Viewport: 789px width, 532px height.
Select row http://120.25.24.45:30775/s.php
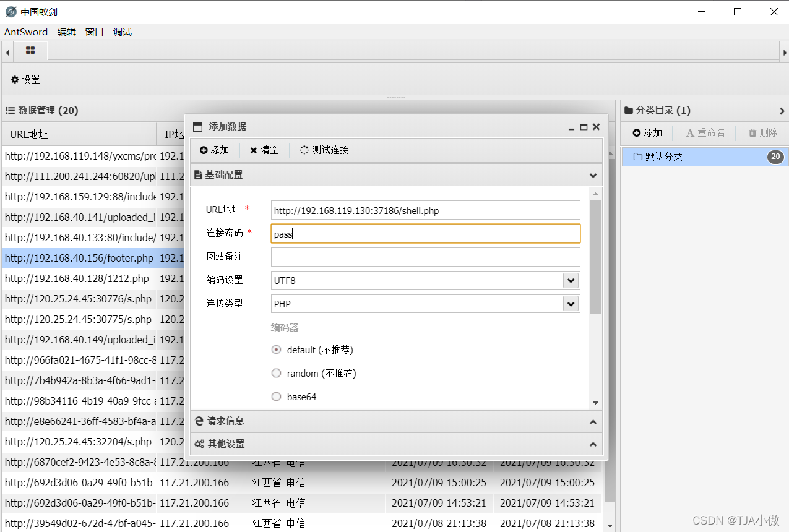pos(93,319)
